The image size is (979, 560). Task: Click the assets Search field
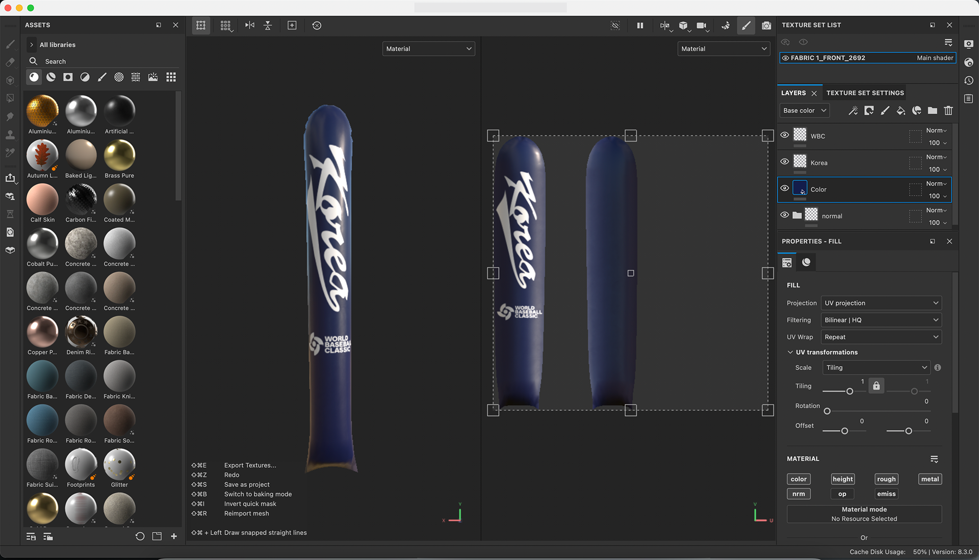(103, 61)
